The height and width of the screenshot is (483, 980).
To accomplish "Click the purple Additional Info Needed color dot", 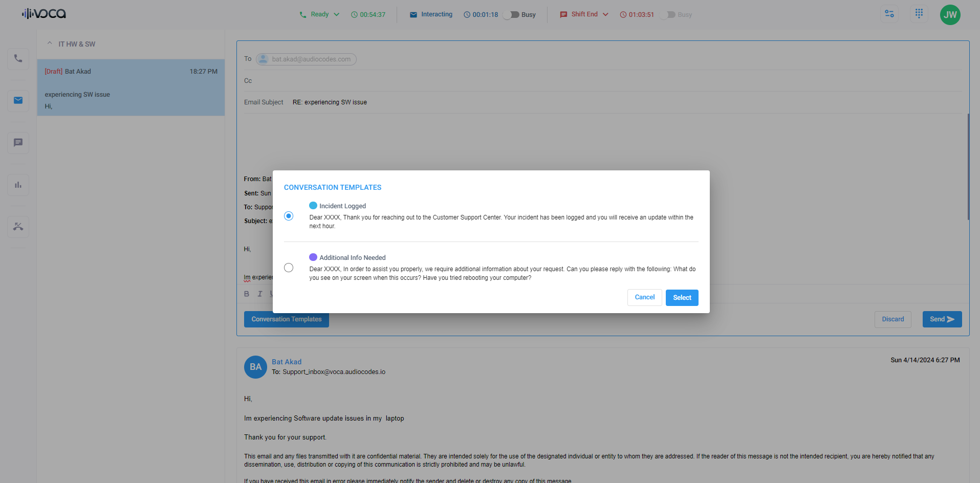I will click(313, 257).
